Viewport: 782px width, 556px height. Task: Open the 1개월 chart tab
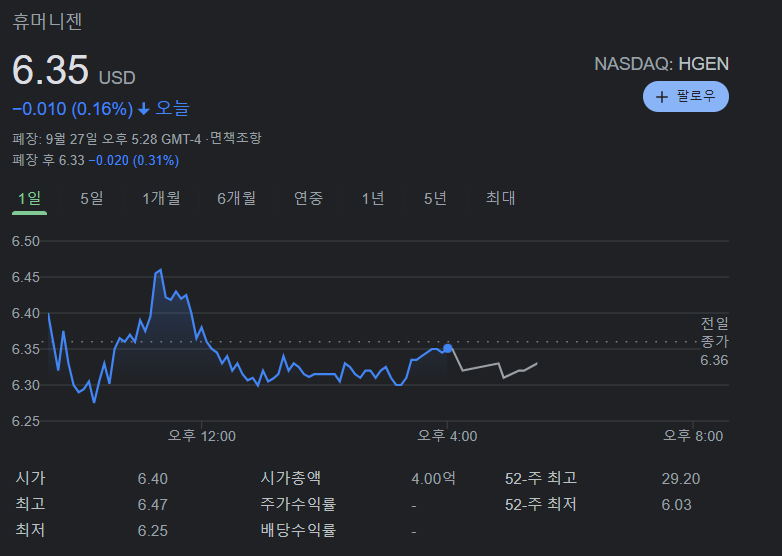161,198
